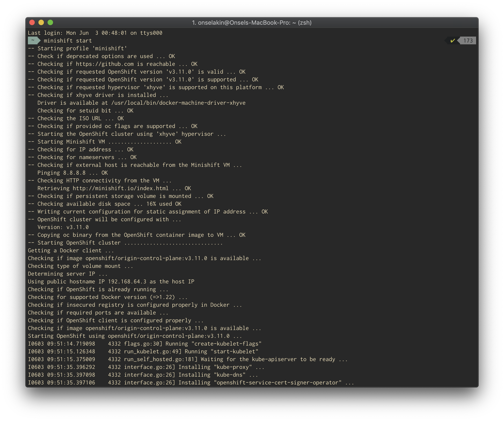Click hypervisor 'xhyve' is supported line
504x421 pixels.
click(156, 87)
